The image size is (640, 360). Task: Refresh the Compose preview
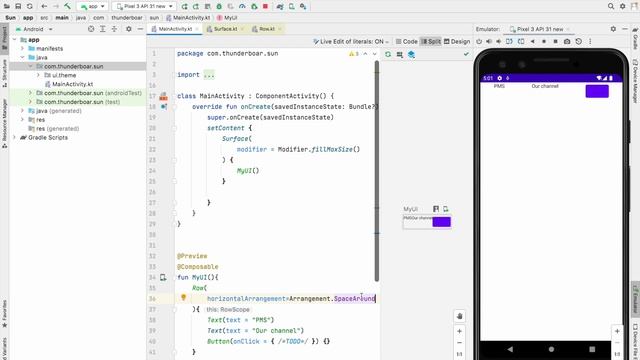click(388, 54)
